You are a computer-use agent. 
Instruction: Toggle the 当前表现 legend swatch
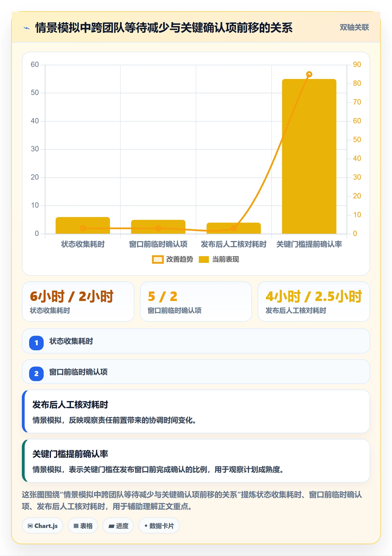click(204, 260)
